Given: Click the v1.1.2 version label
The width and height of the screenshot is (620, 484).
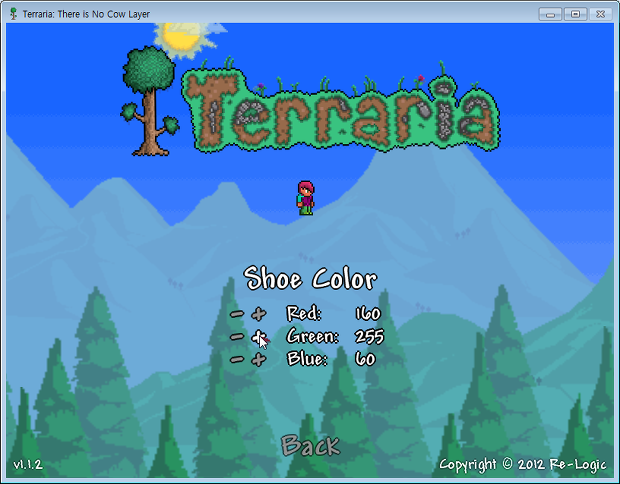Looking at the screenshot, I should click(x=28, y=464).
